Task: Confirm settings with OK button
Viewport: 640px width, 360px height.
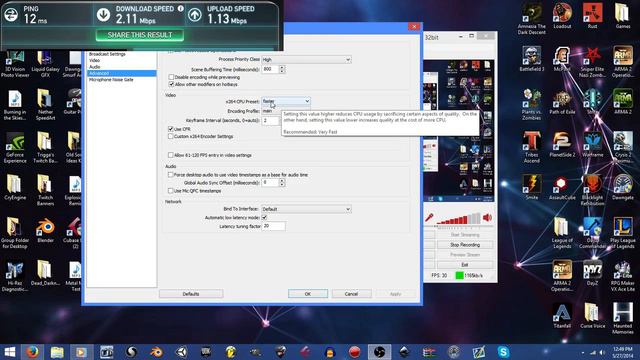Action: 308,294
